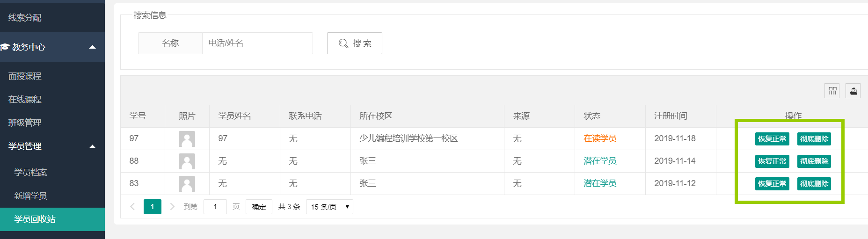Click 恢复正常 for student 97
The width and height of the screenshot is (868, 239).
pos(772,139)
